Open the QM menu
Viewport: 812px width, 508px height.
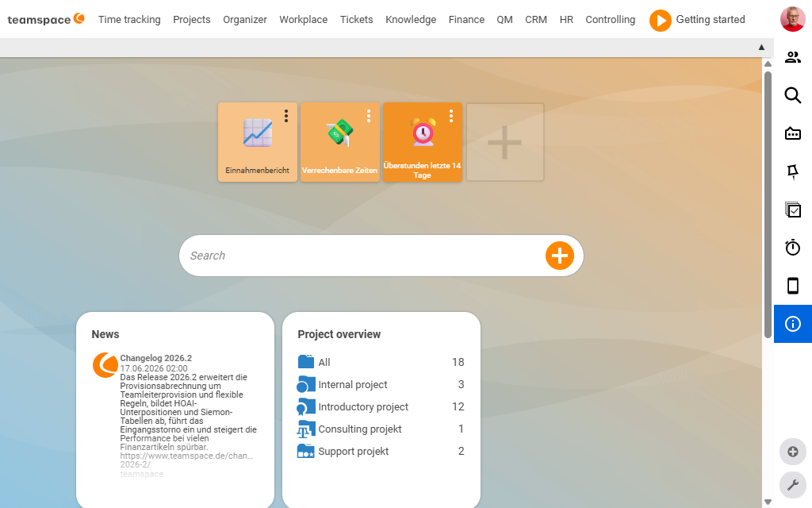(505, 20)
